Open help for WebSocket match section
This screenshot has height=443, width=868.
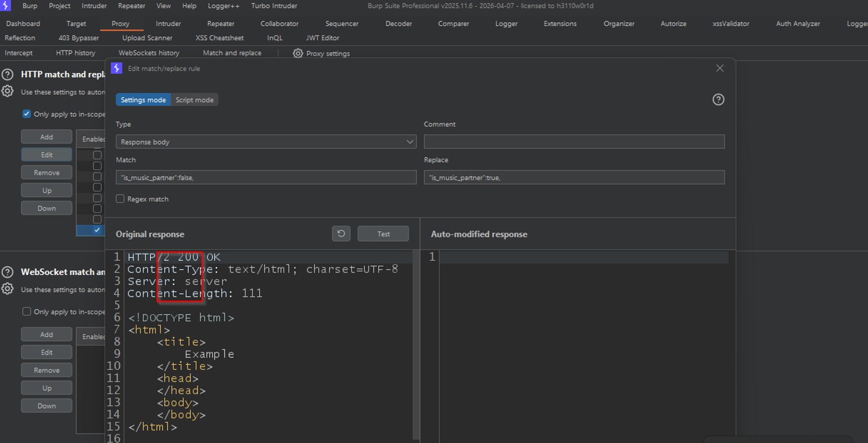tap(7, 272)
